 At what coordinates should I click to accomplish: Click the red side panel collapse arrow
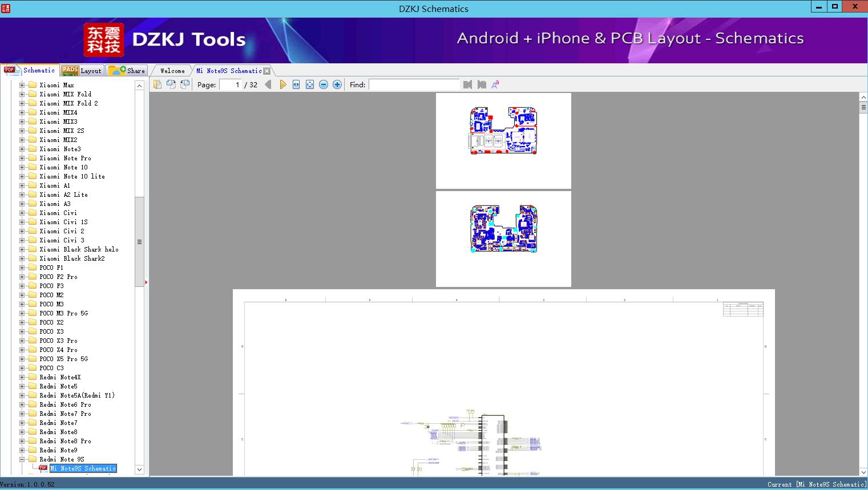(x=146, y=282)
